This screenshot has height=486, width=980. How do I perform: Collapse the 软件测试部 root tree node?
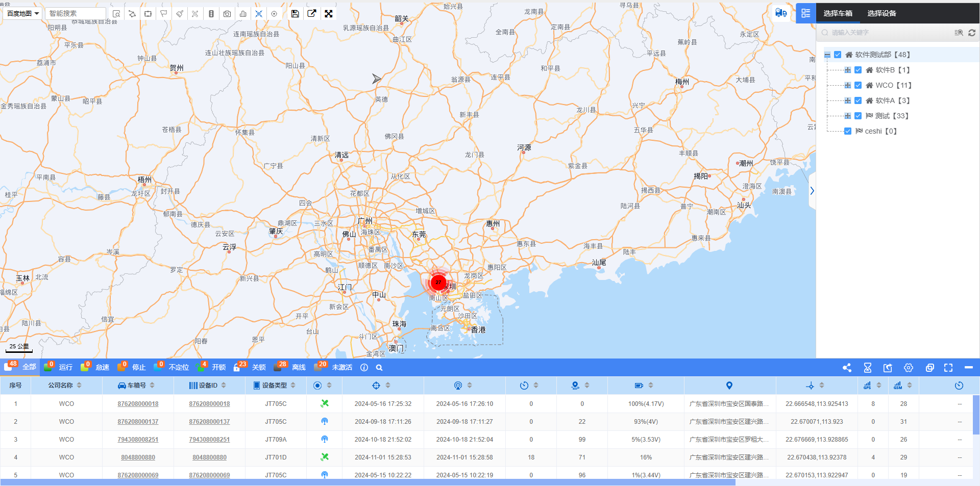pyautogui.click(x=827, y=55)
